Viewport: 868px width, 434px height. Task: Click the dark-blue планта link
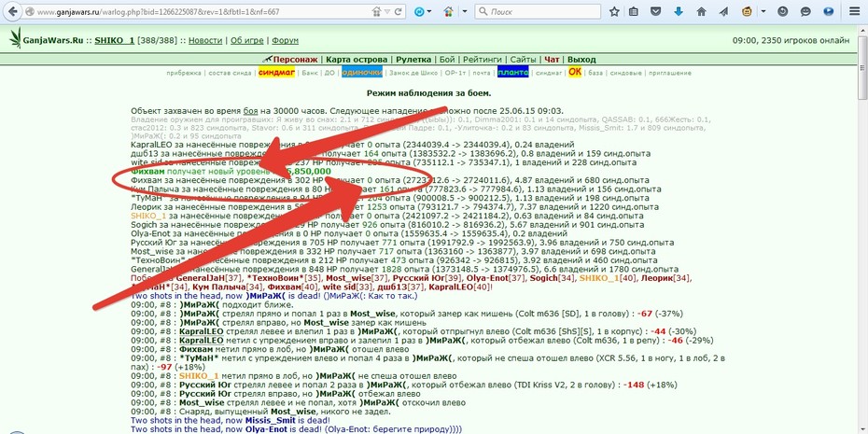[512, 72]
